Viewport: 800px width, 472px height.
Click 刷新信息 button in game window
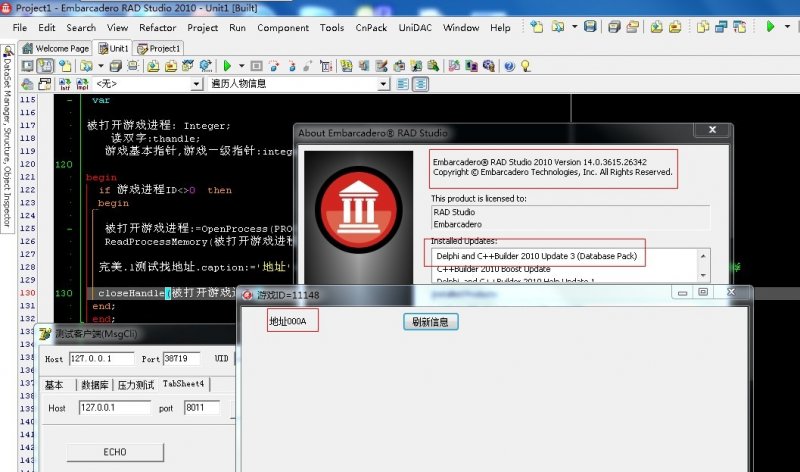point(431,322)
